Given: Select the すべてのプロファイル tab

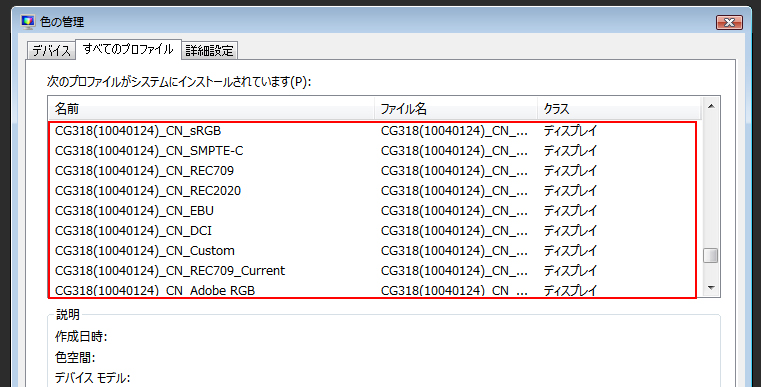Looking at the screenshot, I should point(128,49).
